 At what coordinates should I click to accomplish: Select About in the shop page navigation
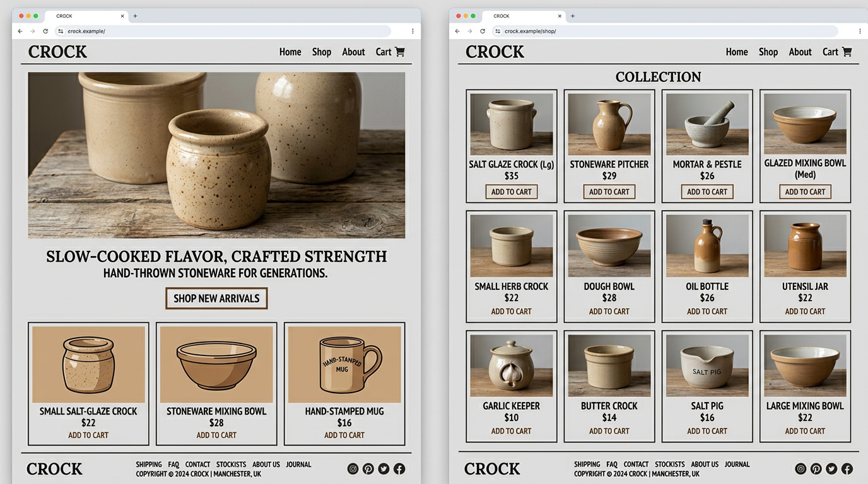coord(800,52)
